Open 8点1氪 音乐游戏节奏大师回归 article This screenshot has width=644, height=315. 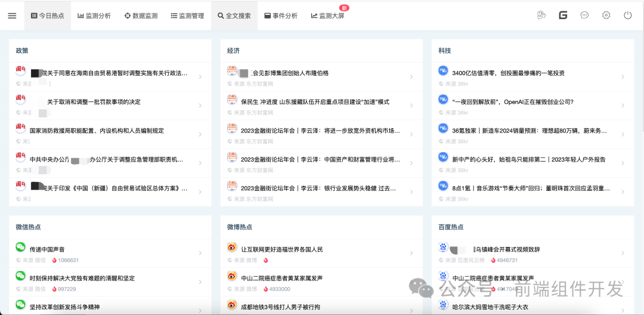(531, 188)
